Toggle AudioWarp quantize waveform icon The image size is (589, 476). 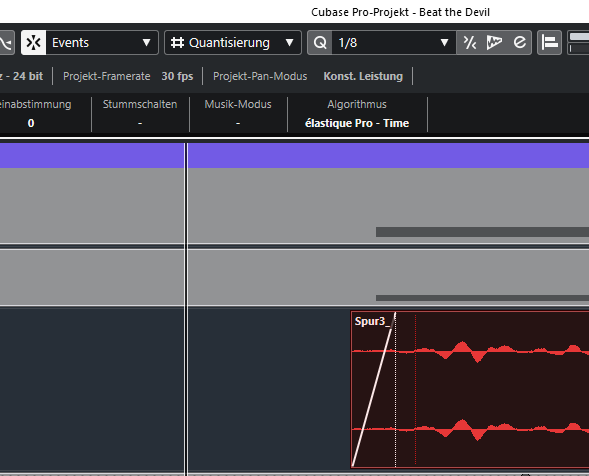(494, 42)
